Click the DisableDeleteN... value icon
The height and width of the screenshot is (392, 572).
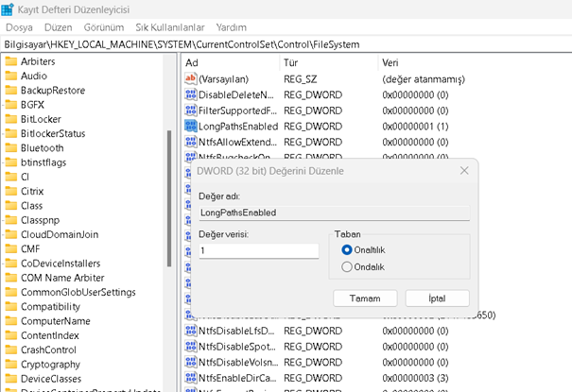(190, 94)
